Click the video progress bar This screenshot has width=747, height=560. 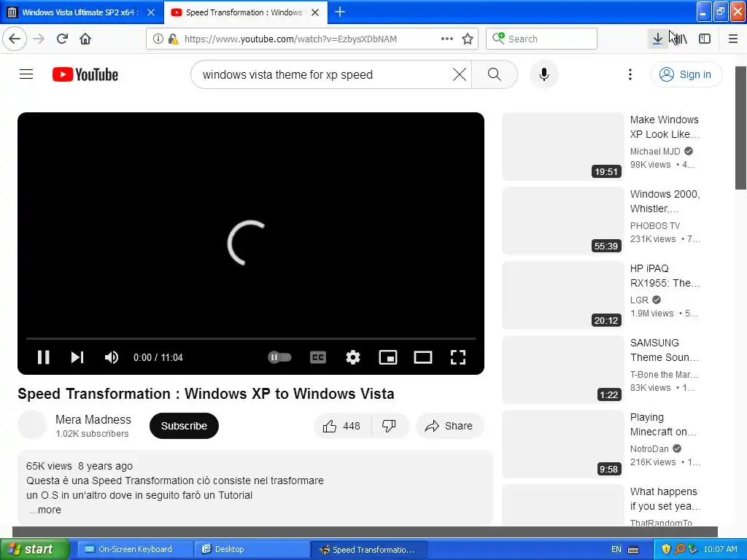[x=251, y=338]
